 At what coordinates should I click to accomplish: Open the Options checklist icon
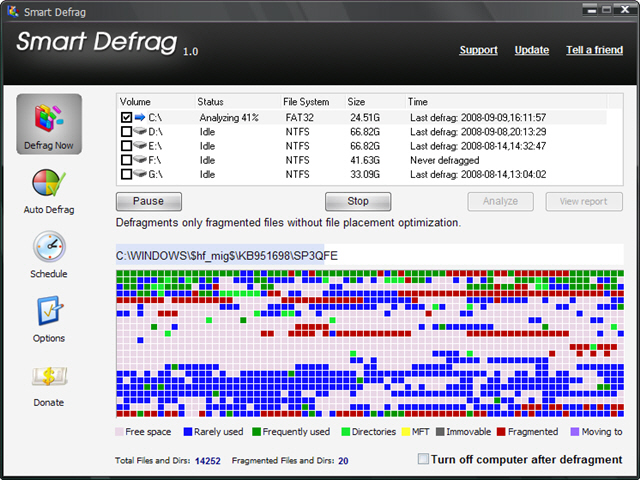[49, 311]
